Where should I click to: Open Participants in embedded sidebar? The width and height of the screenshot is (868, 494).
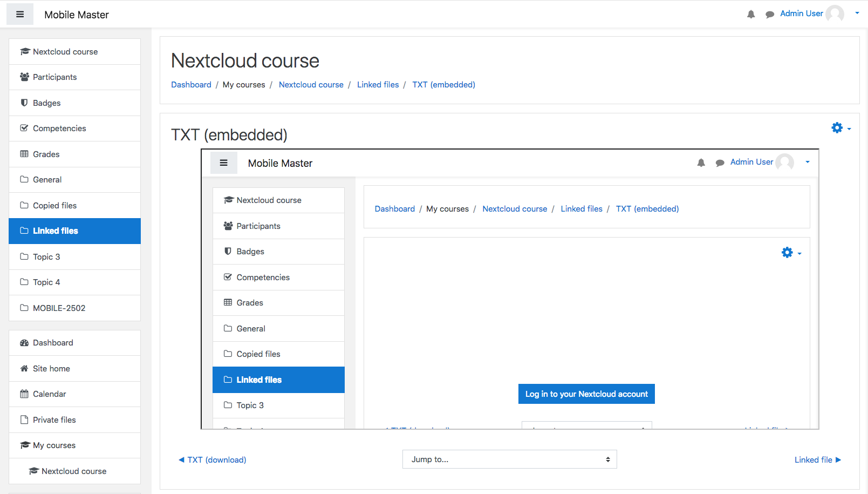coord(278,226)
